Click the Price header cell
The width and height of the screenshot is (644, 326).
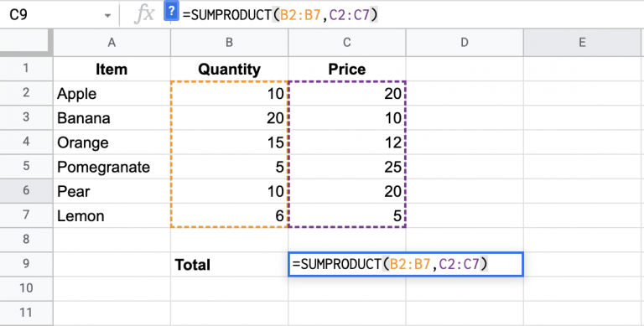point(347,69)
